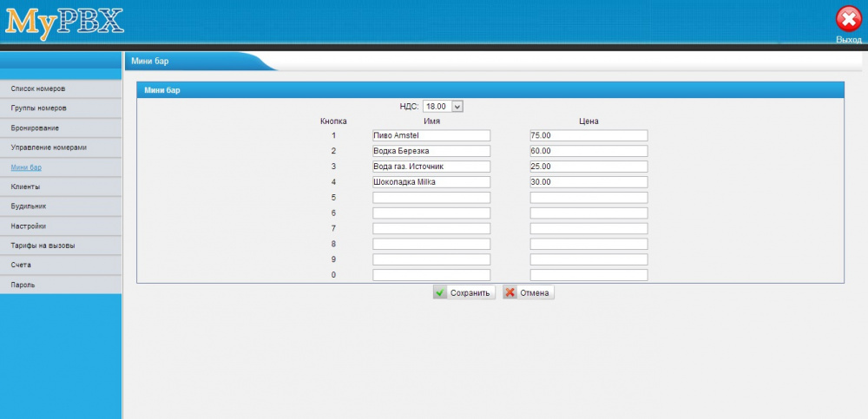Click the empty price field for button 5
The width and height of the screenshot is (868, 419).
[x=589, y=198]
